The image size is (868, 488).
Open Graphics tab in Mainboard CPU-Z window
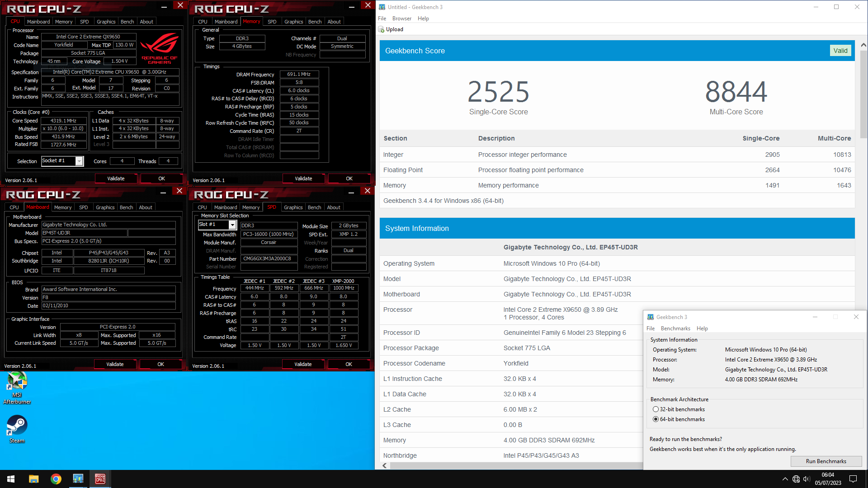click(105, 207)
